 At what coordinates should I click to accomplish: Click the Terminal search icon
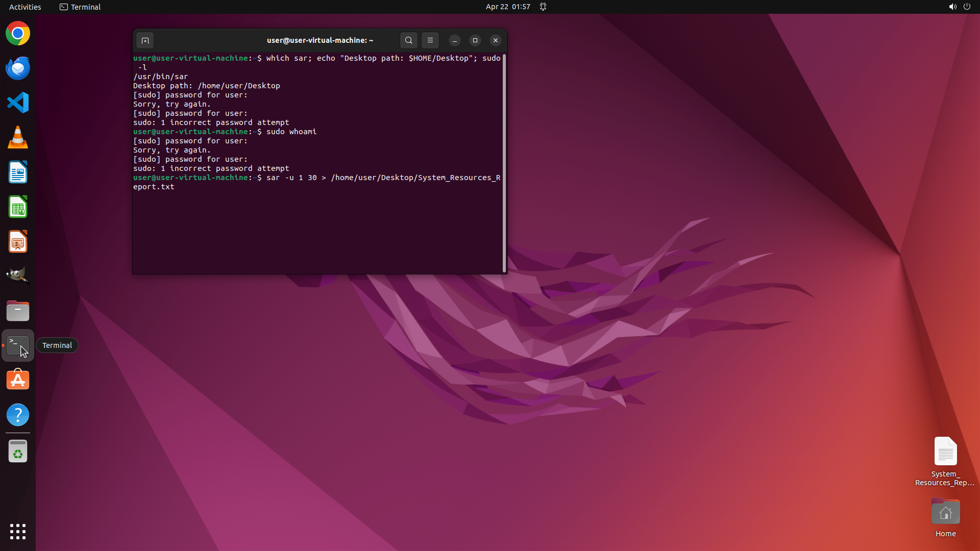pyautogui.click(x=408, y=40)
